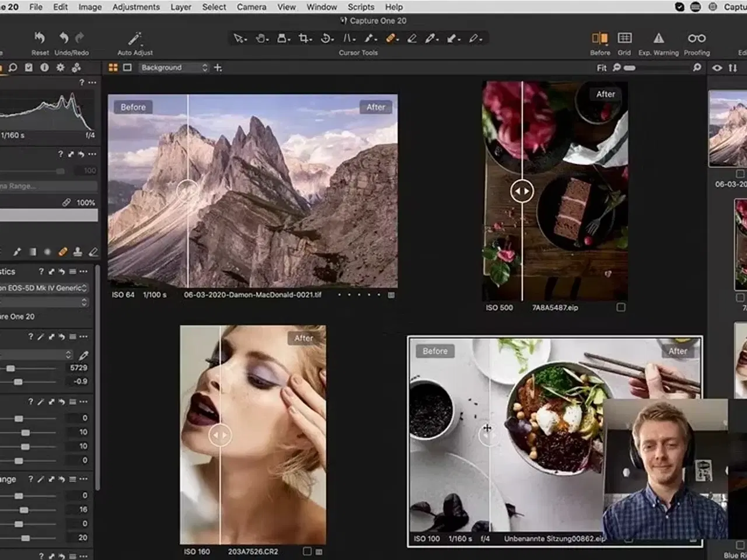This screenshot has width=747, height=560.
Task: Move the Tint slider showing -0.9
Action: click(18, 381)
